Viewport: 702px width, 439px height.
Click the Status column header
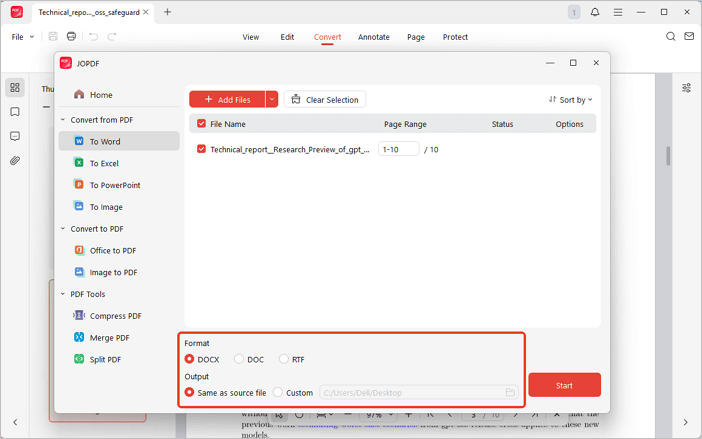click(502, 124)
